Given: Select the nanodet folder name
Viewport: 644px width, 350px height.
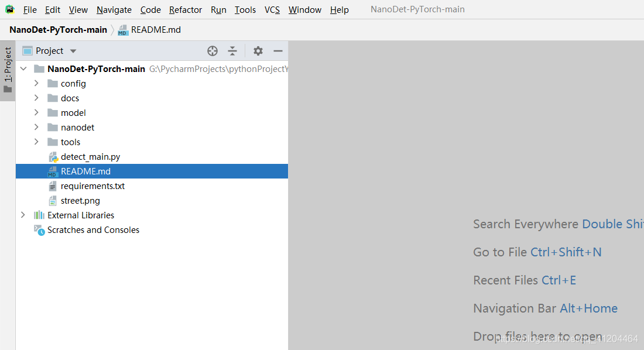Looking at the screenshot, I should point(78,128).
